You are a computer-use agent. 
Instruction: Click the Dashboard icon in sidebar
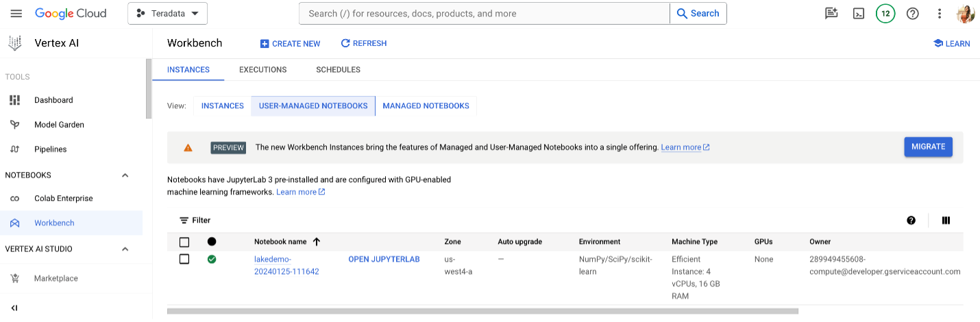(x=14, y=100)
